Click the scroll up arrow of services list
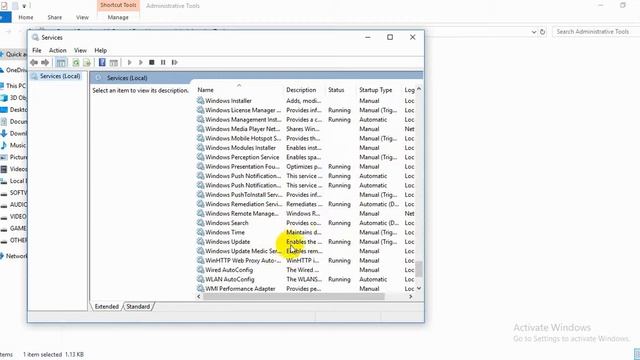 click(x=419, y=89)
